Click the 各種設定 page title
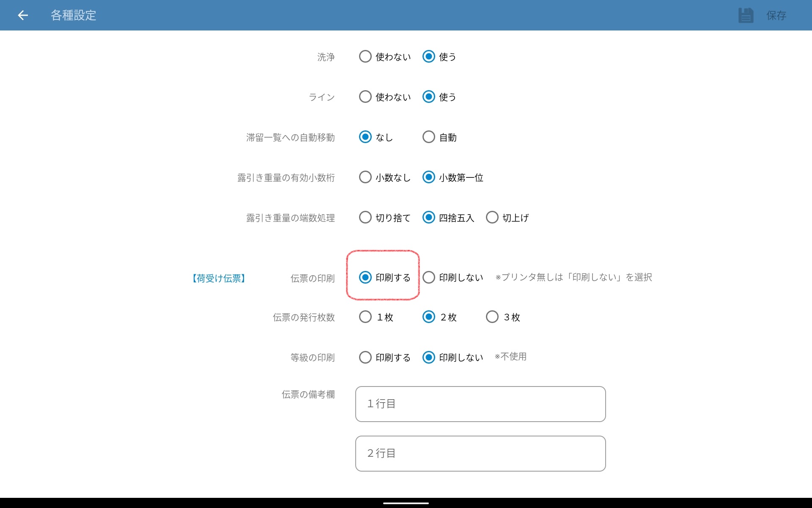 click(x=74, y=15)
